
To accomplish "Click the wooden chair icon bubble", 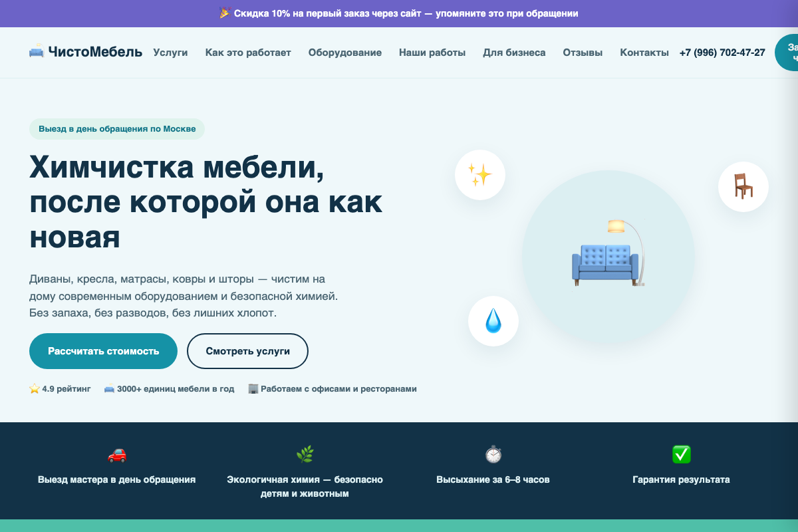I will tap(743, 187).
